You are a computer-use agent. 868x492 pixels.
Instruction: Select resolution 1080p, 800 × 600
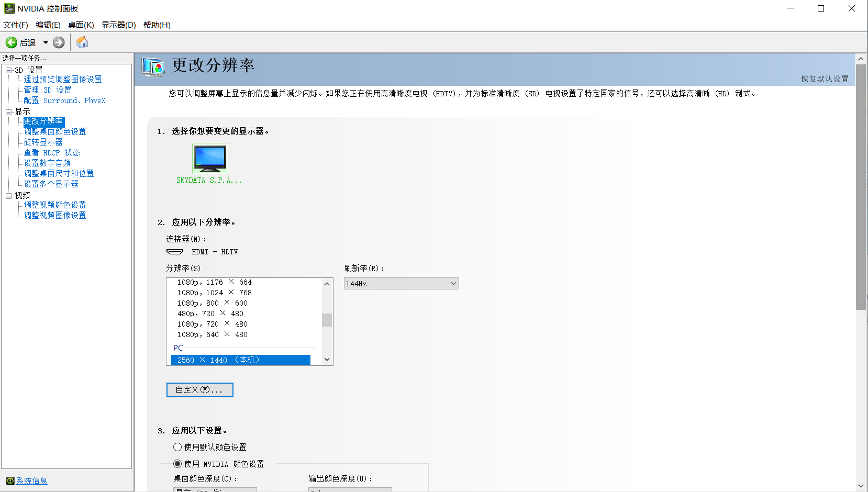pos(213,303)
